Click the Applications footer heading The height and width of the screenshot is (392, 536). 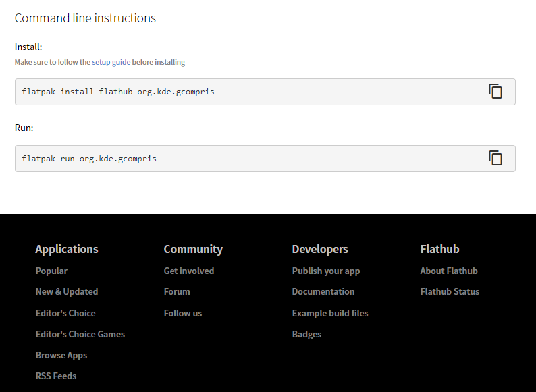pyautogui.click(x=67, y=249)
